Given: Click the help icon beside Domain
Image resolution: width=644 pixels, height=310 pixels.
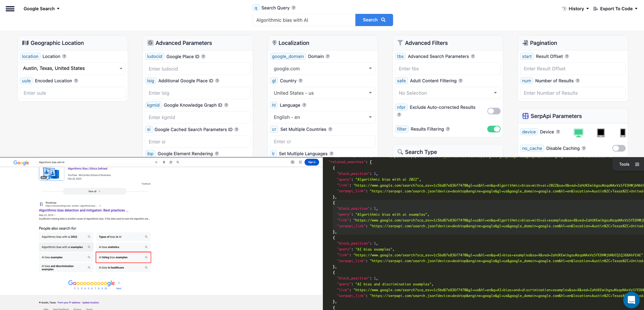Looking at the screenshot, I should click(328, 56).
